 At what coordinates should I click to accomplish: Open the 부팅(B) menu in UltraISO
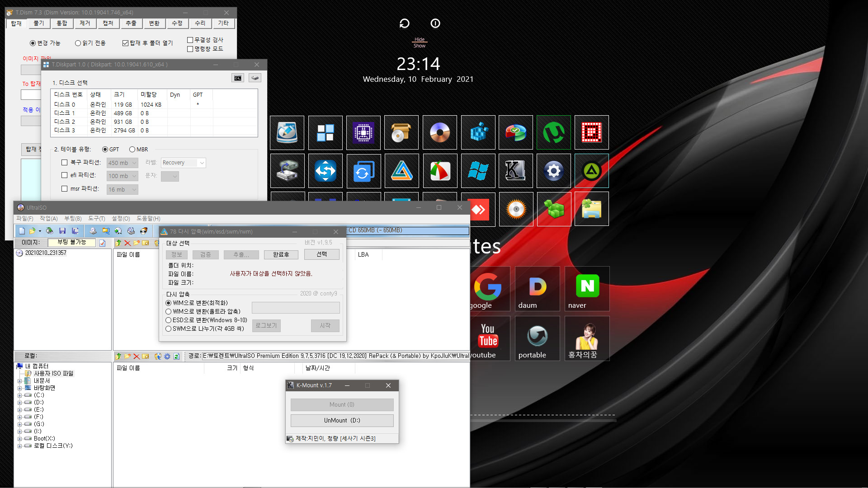(x=73, y=219)
